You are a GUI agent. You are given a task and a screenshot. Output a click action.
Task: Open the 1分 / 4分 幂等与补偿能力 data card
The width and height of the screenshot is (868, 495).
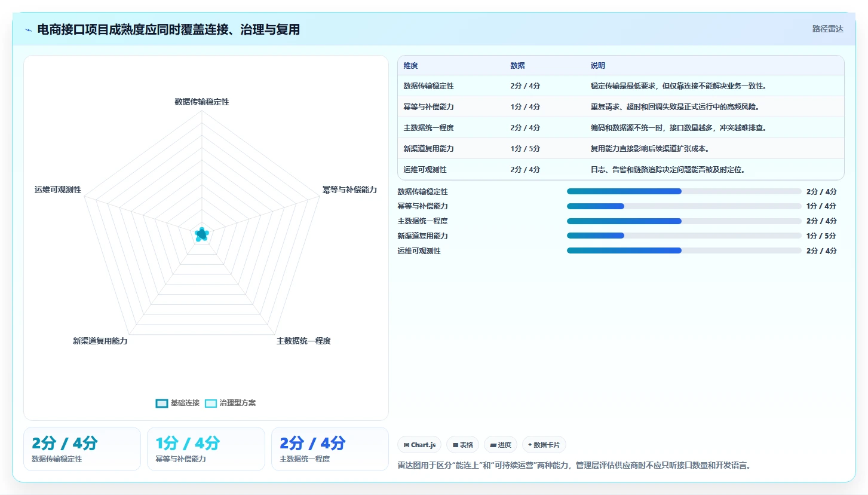(206, 449)
